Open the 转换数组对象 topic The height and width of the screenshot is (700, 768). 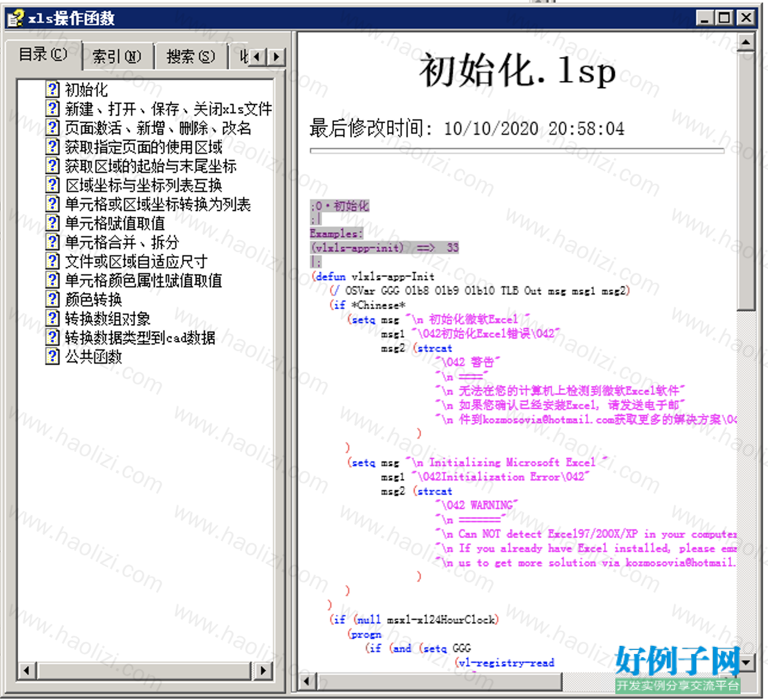pyautogui.click(x=108, y=319)
